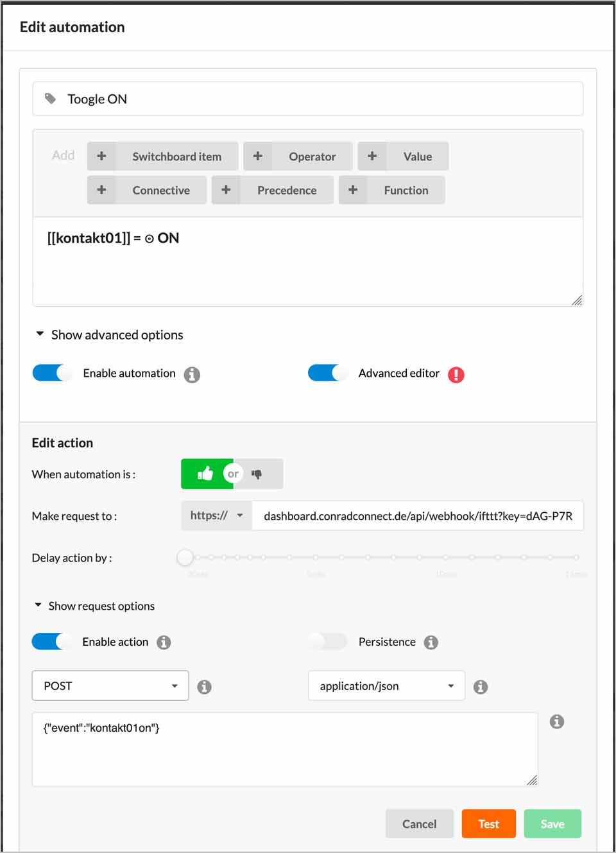Click the 'When automation is :' label
This screenshot has width=616, height=853.
83,474
